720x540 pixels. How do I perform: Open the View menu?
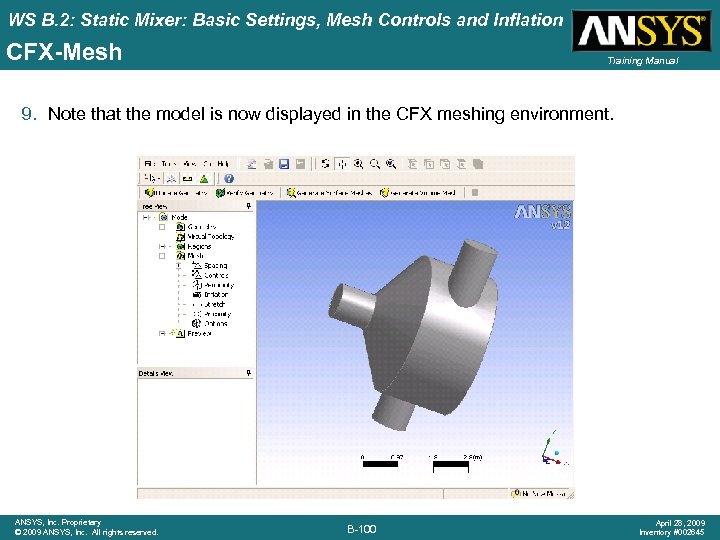click(x=190, y=164)
